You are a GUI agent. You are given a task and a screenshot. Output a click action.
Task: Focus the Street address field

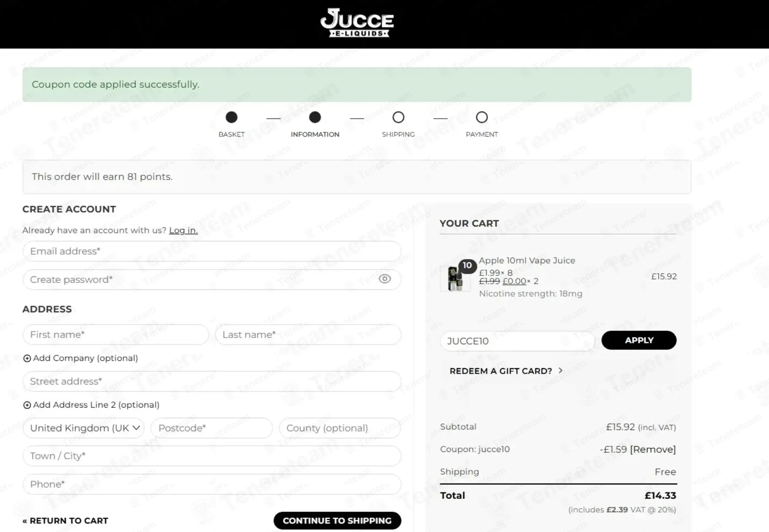click(212, 381)
